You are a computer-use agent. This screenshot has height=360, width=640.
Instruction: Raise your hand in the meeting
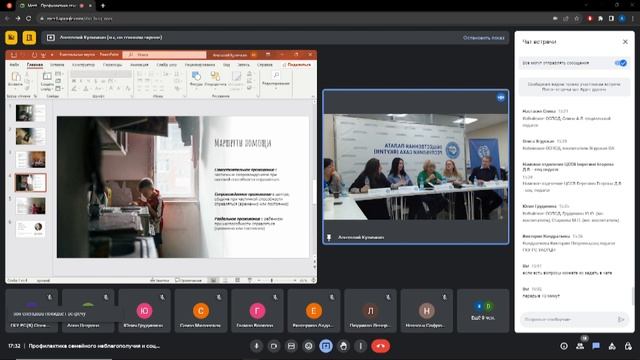click(343, 346)
